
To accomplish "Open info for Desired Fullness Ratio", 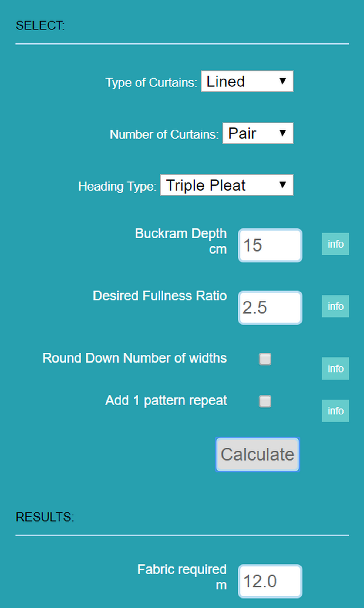I will (x=335, y=306).
